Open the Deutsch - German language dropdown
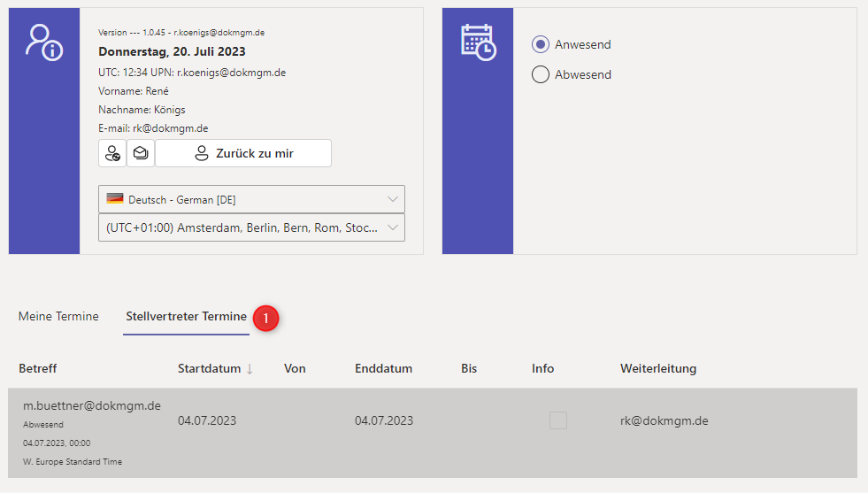Viewport: 868px width, 493px height. tap(252, 199)
